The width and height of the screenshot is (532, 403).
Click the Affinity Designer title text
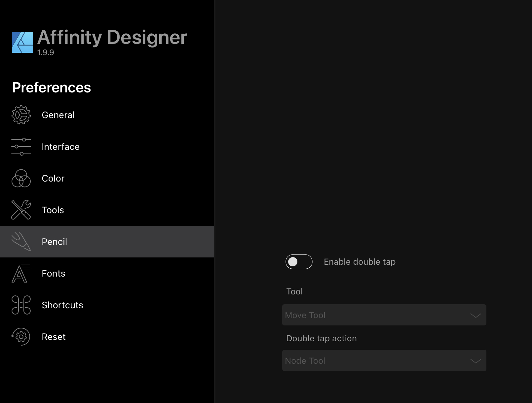point(112,37)
